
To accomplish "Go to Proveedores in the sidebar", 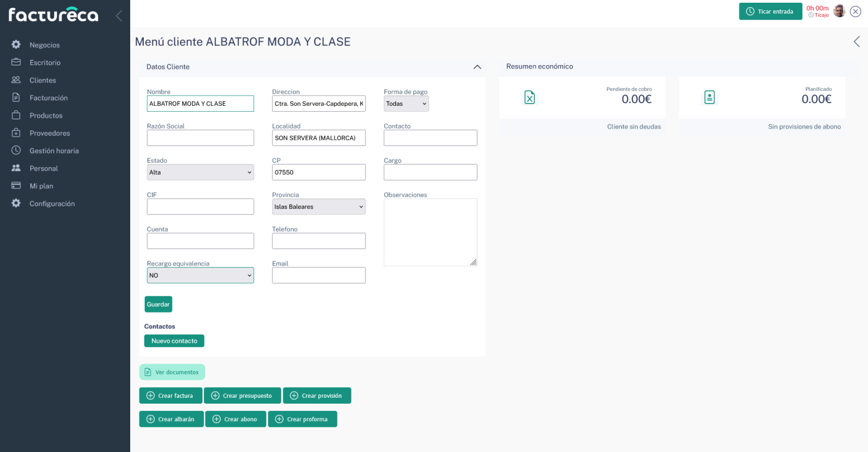I will tap(49, 133).
